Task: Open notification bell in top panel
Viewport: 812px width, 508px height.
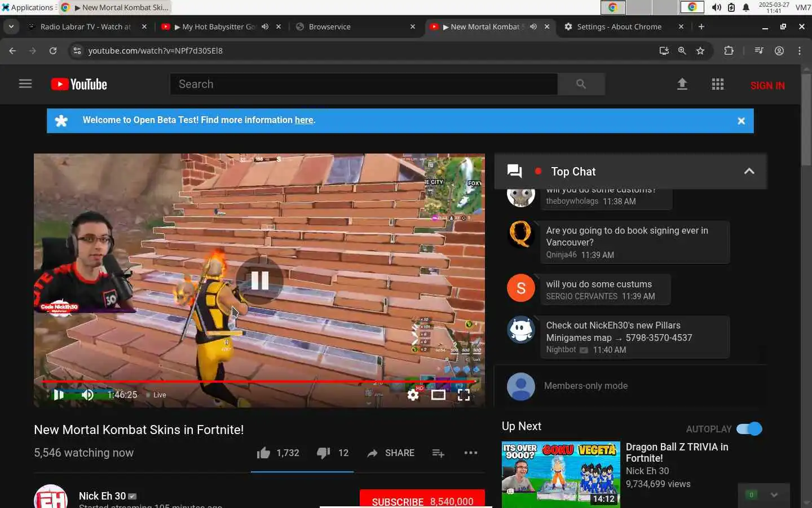Action: (x=746, y=7)
